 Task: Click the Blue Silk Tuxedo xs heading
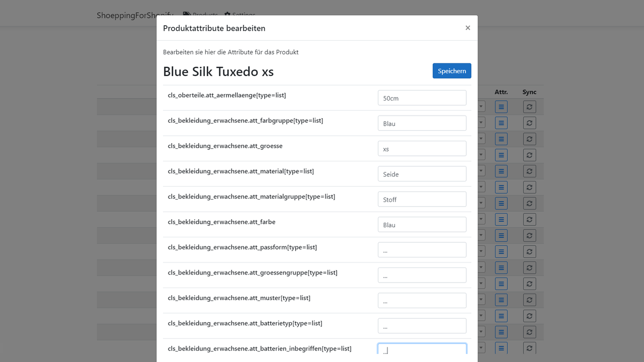coord(218,71)
